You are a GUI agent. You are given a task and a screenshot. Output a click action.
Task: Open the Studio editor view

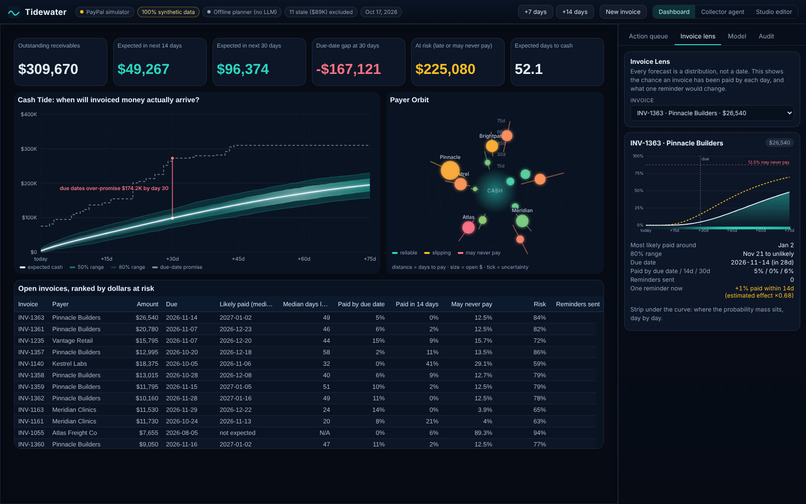click(x=774, y=12)
